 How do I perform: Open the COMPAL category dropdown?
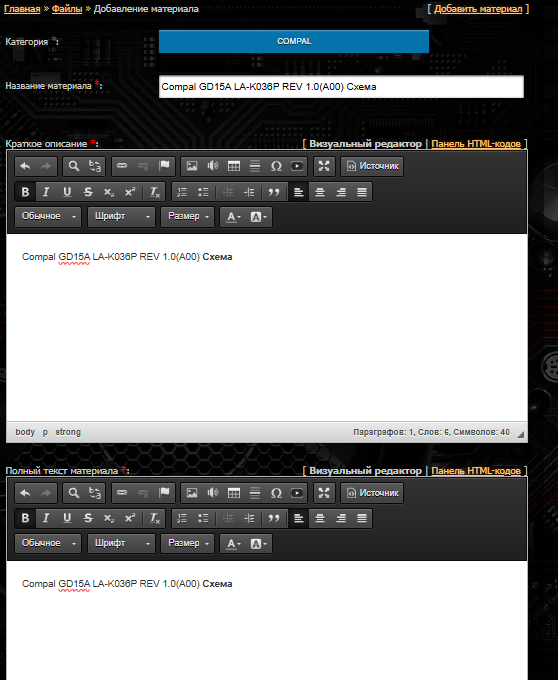[294, 42]
